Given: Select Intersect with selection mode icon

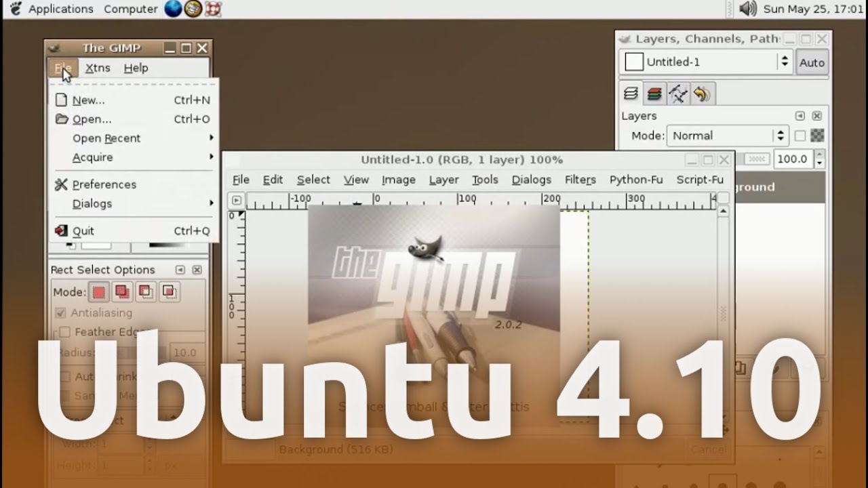Looking at the screenshot, I should (169, 292).
